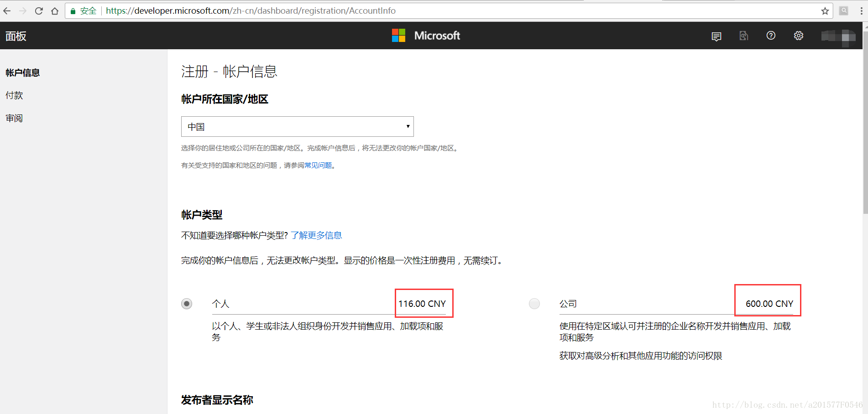This screenshot has width=868, height=414.
Task: Click 获取对高级分析和其他应用功能的访问权限 text
Action: pos(641,356)
